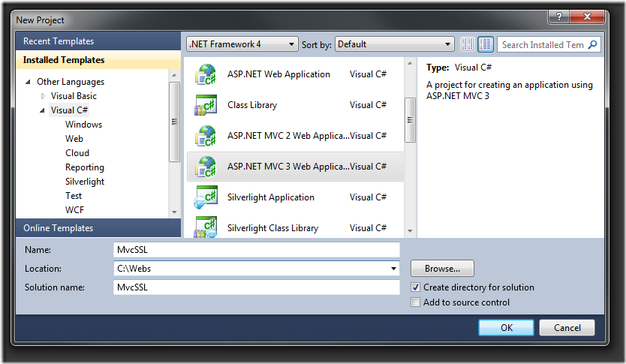Viewport: 626px width, 364px height.
Task: Toggle Create directory for solution checkbox
Action: coord(415,287)
